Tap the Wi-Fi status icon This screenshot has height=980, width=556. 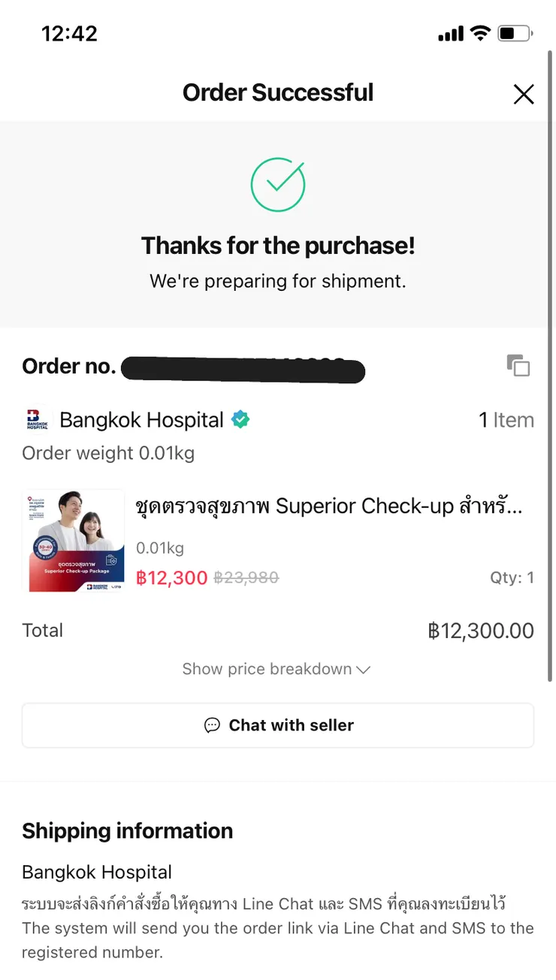click(479, 34)
